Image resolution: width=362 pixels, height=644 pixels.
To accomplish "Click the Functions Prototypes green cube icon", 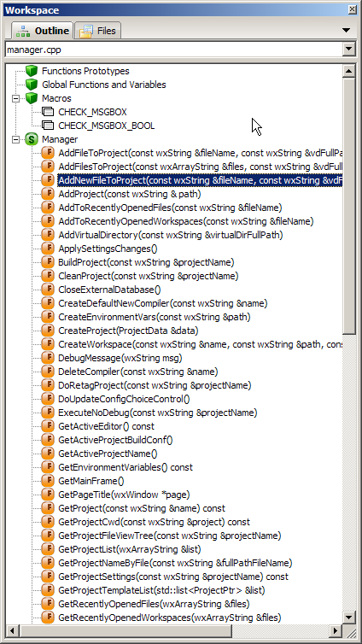I will tap(32, 71).
